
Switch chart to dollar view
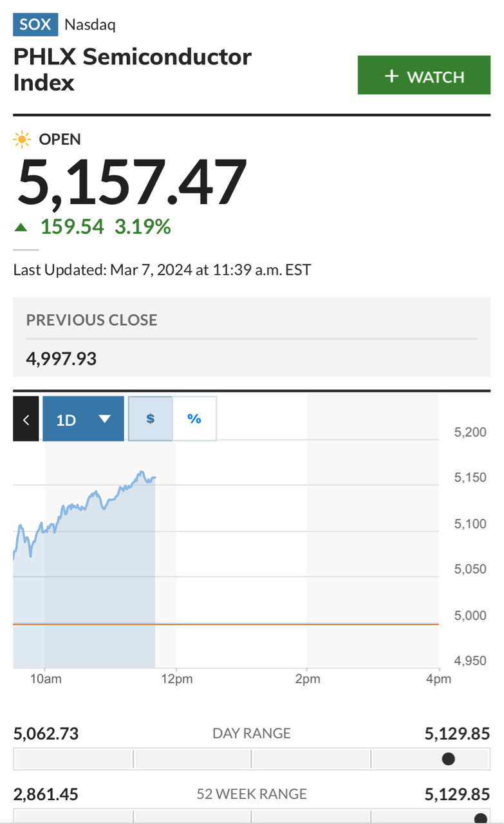point(151,419)
